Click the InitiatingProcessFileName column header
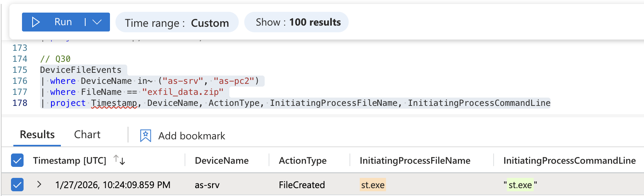Viewport: 644px width, 196px height. 415,161
